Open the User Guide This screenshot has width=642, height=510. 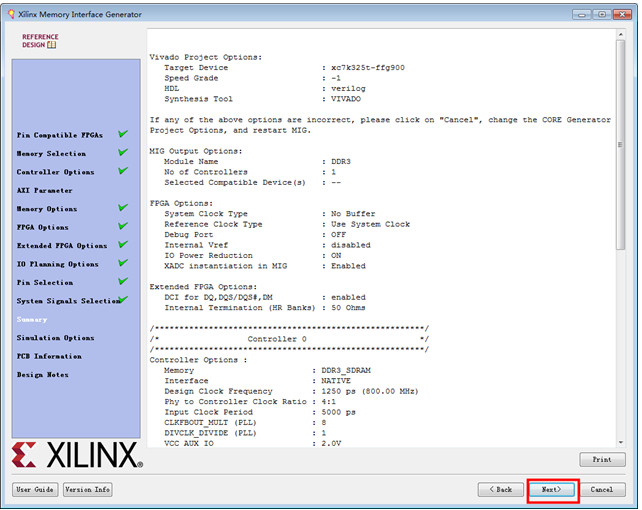click(x=35, y=490)
